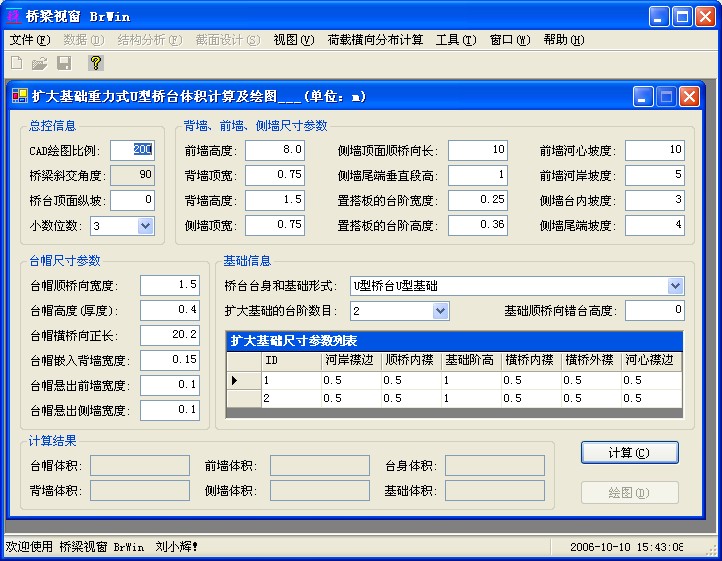The height and width of the screenshot is (561, 722).
Task: Click the 台帽横桥向正长 input field
Action: [170, 335]
